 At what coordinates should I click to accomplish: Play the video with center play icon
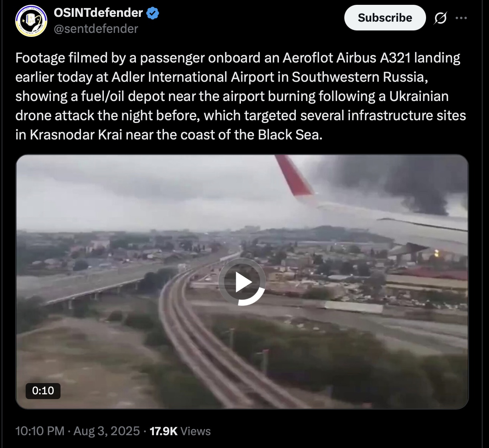tap(242, 282)
